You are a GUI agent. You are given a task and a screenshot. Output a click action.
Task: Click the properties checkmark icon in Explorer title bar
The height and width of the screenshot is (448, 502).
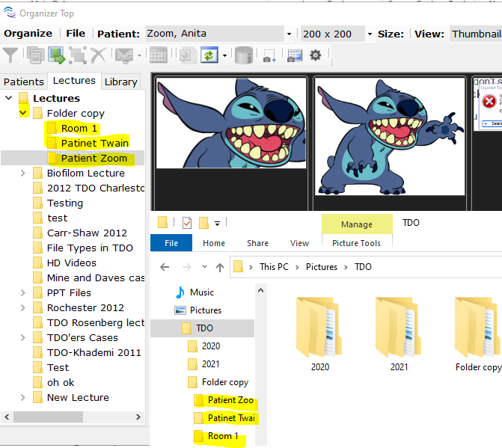[187, 223]
